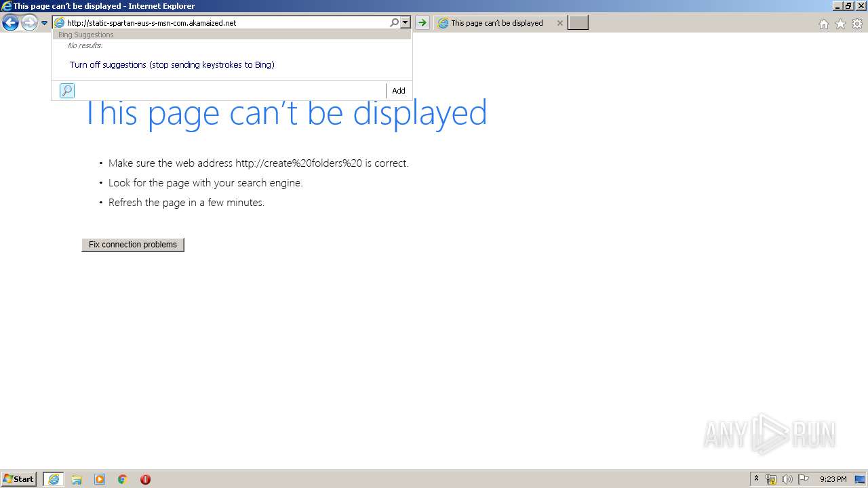Open a new blank tab

tap(578, 23)
